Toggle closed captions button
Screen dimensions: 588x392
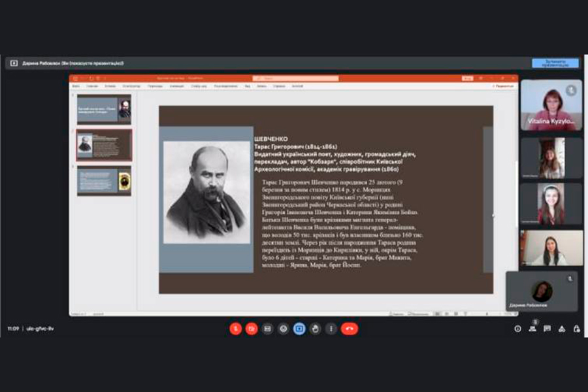tap(267, 329)
